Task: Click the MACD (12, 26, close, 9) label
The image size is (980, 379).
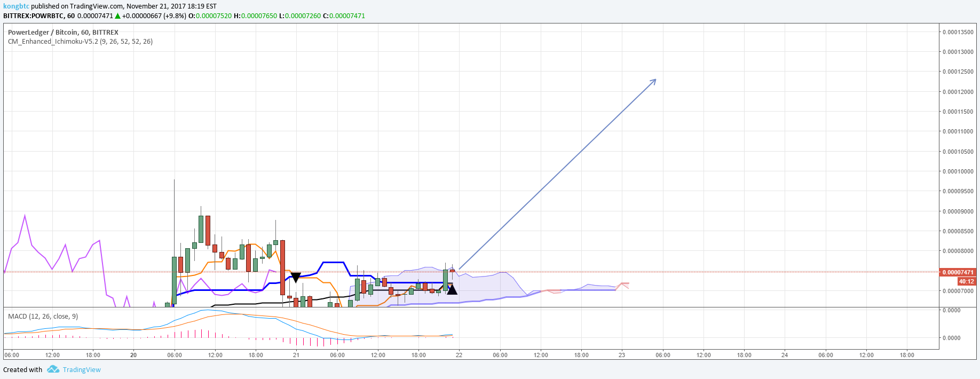Action: pos(43,317)
